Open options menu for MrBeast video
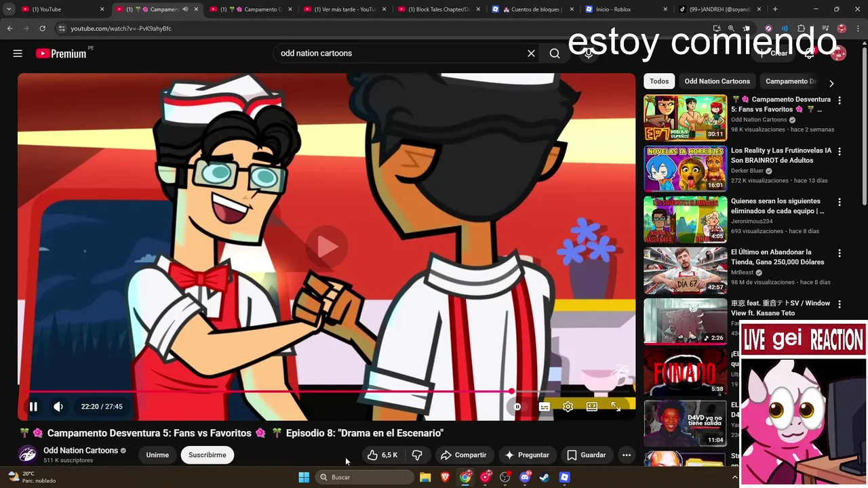The image size is (868, 488). tap(840, 253)
